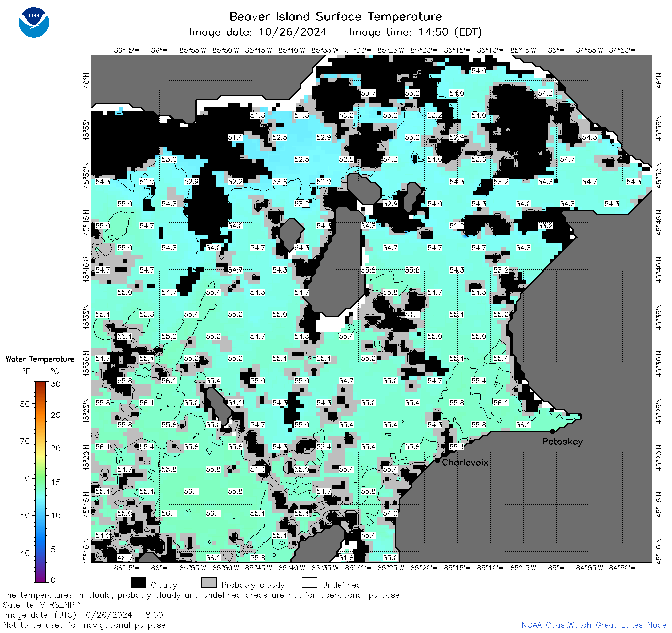Select the Charlevoix city label
The image size is (672, 633).
[465, 462]
